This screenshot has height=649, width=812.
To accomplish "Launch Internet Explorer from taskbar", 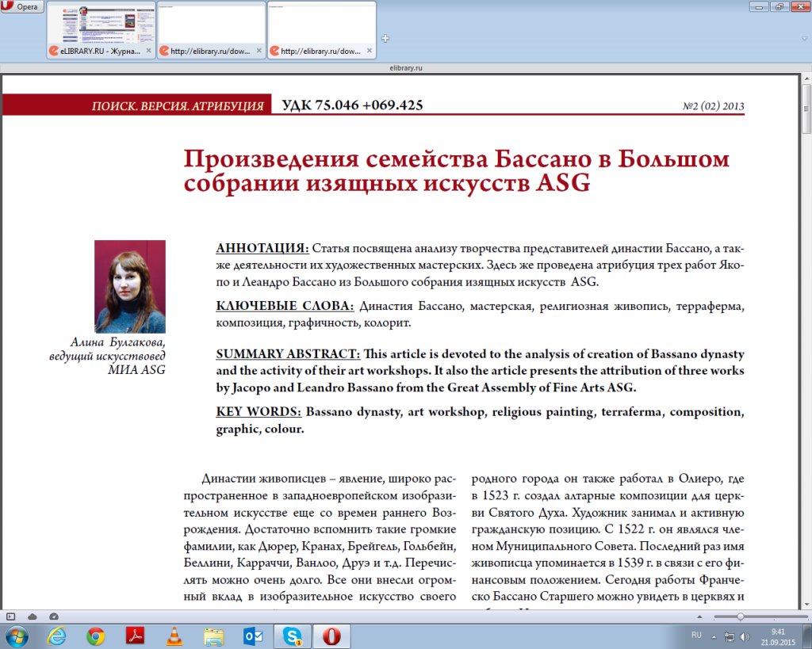I will pyautogui.click(x=56, y=636).
